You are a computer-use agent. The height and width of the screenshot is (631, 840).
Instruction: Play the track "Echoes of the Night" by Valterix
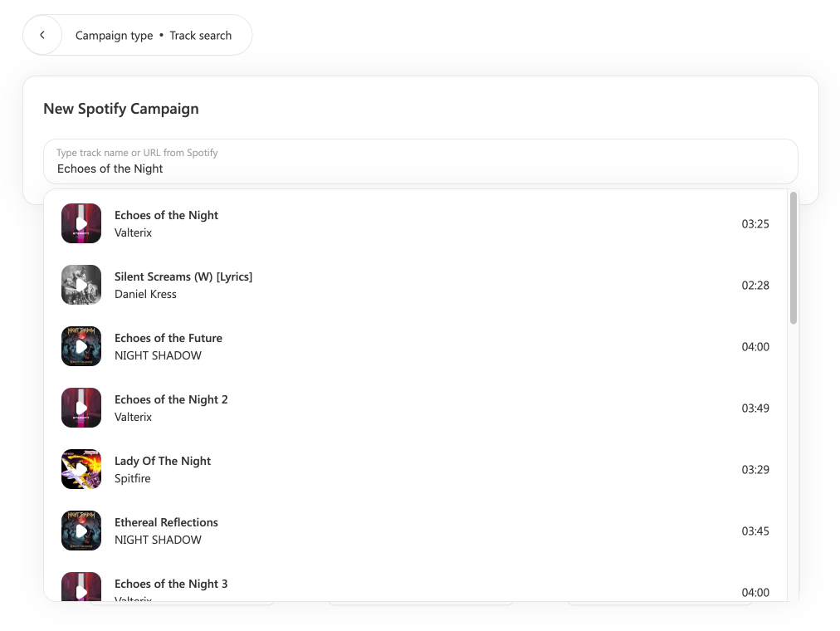[81, 223]
